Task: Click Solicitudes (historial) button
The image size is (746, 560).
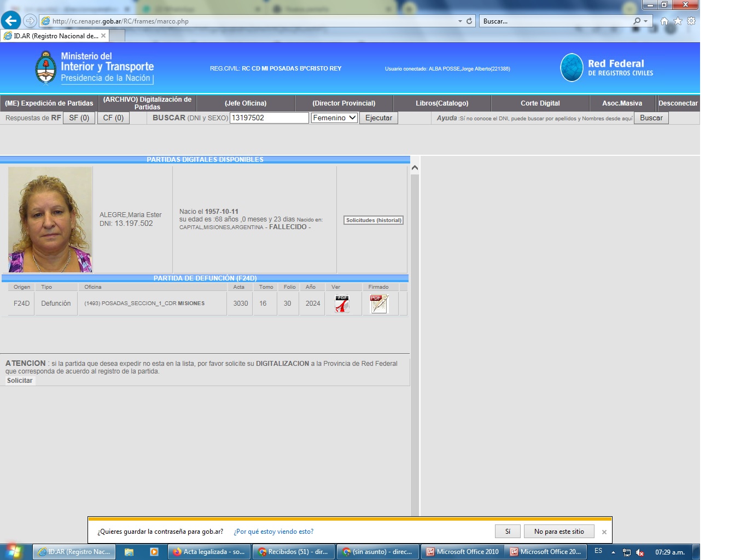Action: pos(374,220)
